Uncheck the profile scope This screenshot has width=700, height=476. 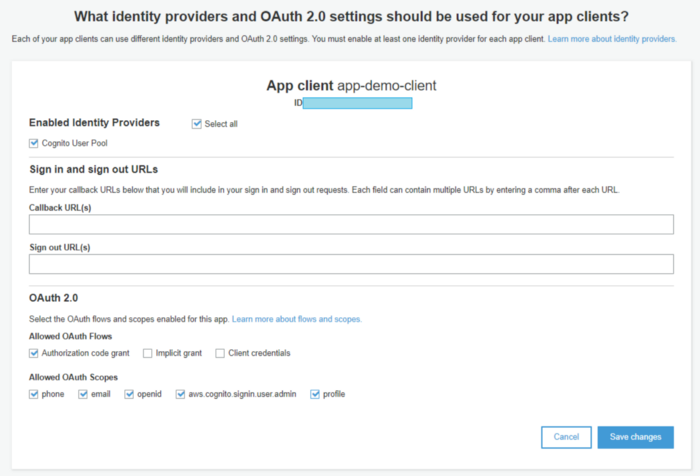click(316, 394)
